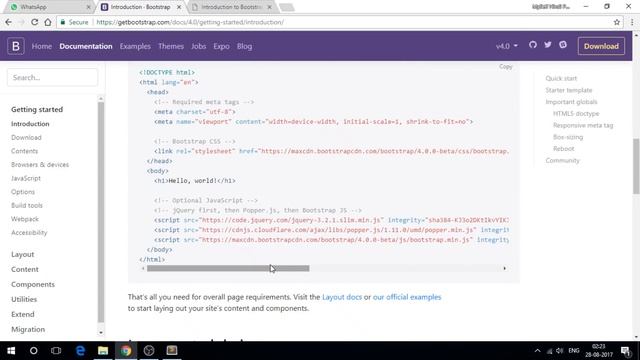Expand Migration section in sidebar
The width and height of the screenshot is (640, 360).
[28, 329]
